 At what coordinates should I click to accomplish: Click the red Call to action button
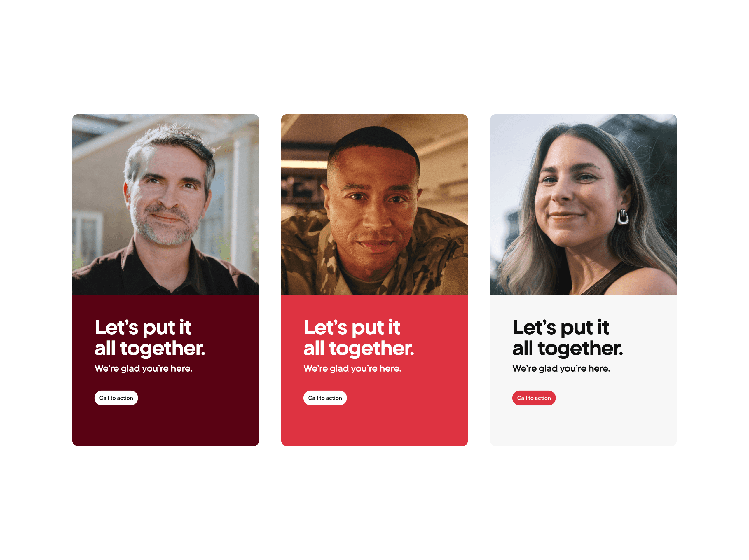point(534,398)
